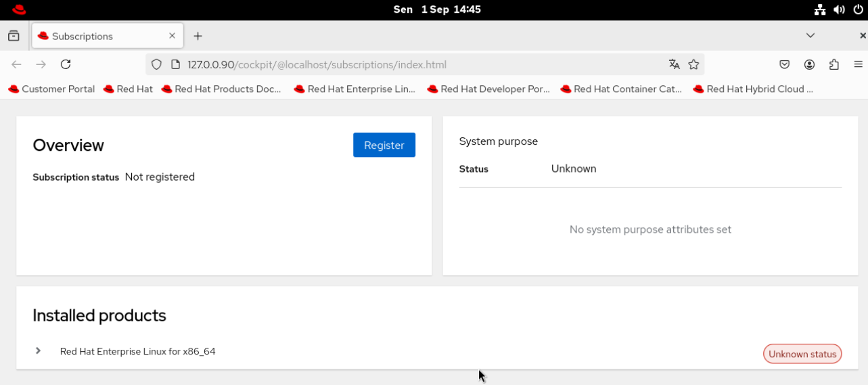This screenshot has width=868, height=385.
Task: Go forward one page
Action: pyautogui.click(x=41, y=64)
